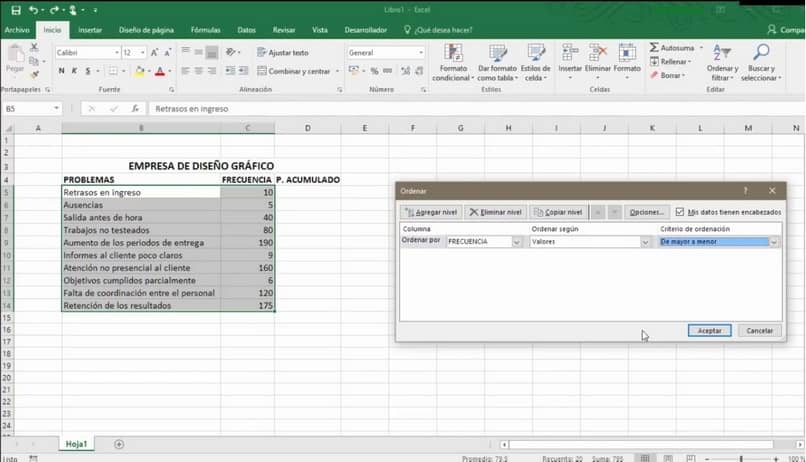Open the Rellenar fill menu
Screen dimensions: 806x462
tap(670, 62)
